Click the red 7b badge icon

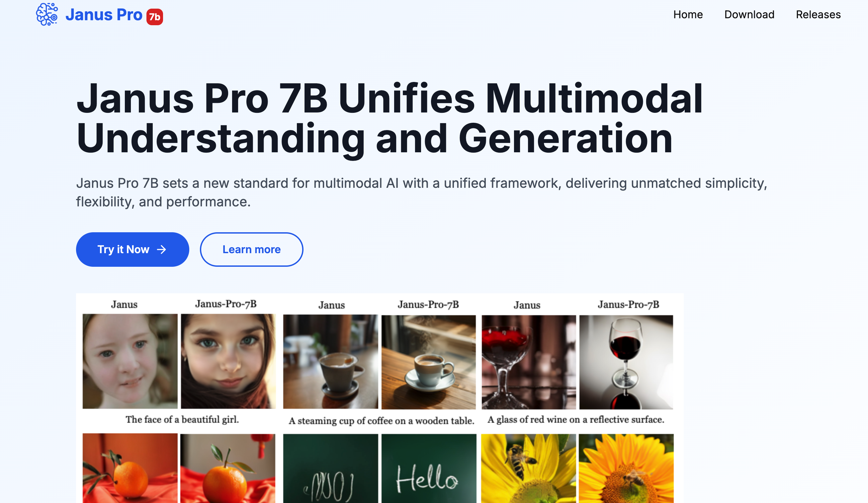pyautogui.click(x=155, y=17)
